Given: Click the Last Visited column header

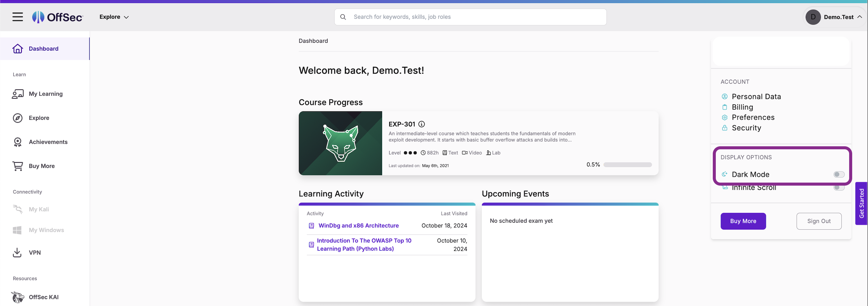Looking at the screenshot, I should pos(454,214).
